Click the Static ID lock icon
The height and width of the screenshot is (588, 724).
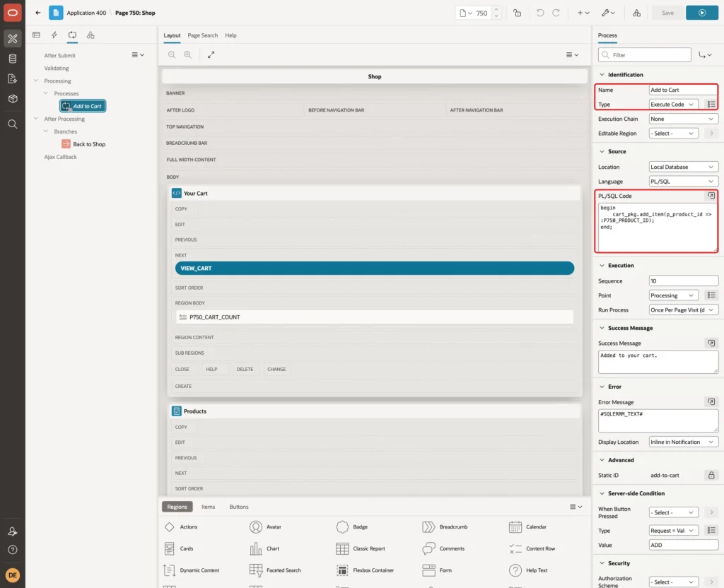click(711, 476)
